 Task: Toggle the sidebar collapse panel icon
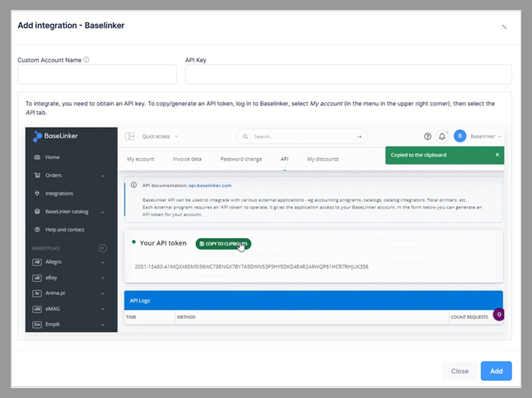pyautogui.click(x=129, y=136)
